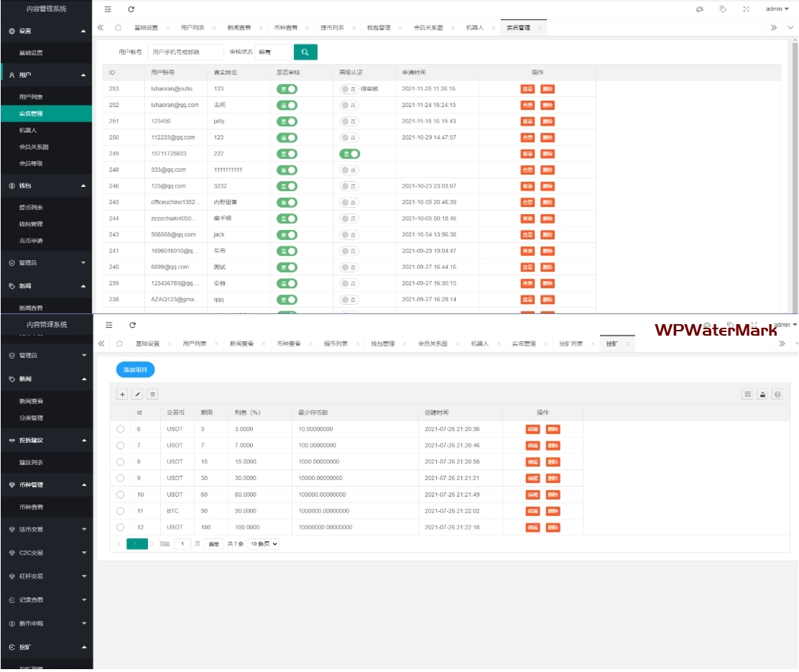
Task: Click the print icon in mining table toolbar
Action: coord(777,395)
